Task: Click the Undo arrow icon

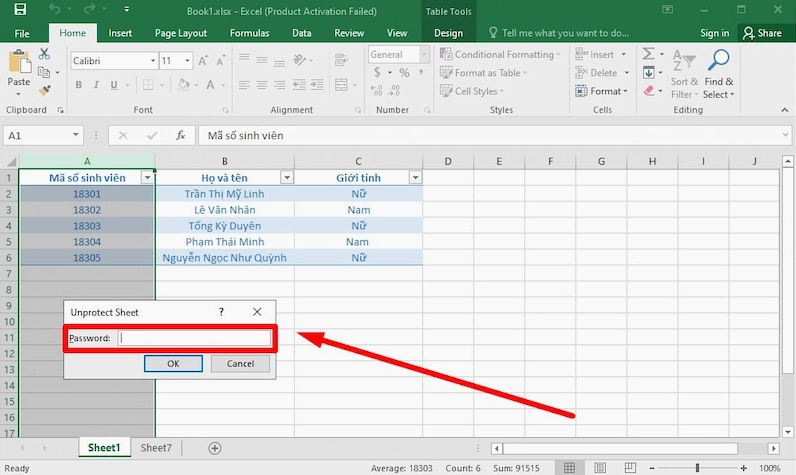Action: [55, 9]
